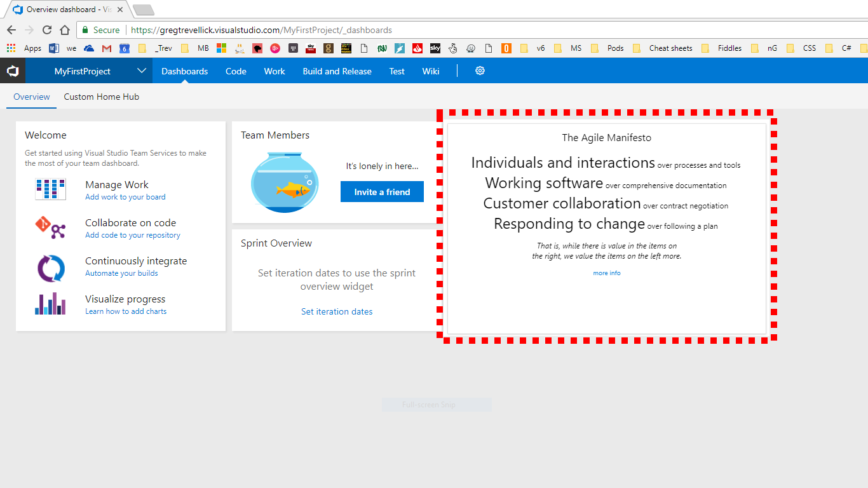Open the MB bookmarks folder
This screenshot has height=488, width=868.
pyautogui.click(x=195, y=48)
